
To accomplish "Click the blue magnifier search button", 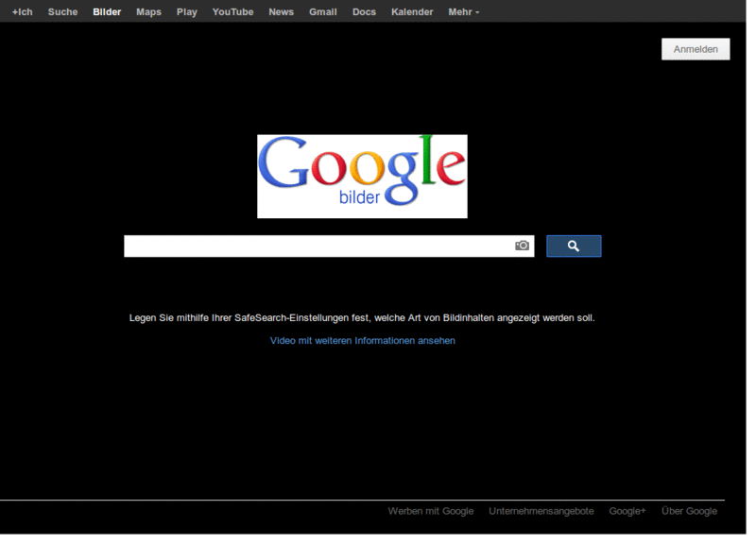I will click(x=574, y=246).
